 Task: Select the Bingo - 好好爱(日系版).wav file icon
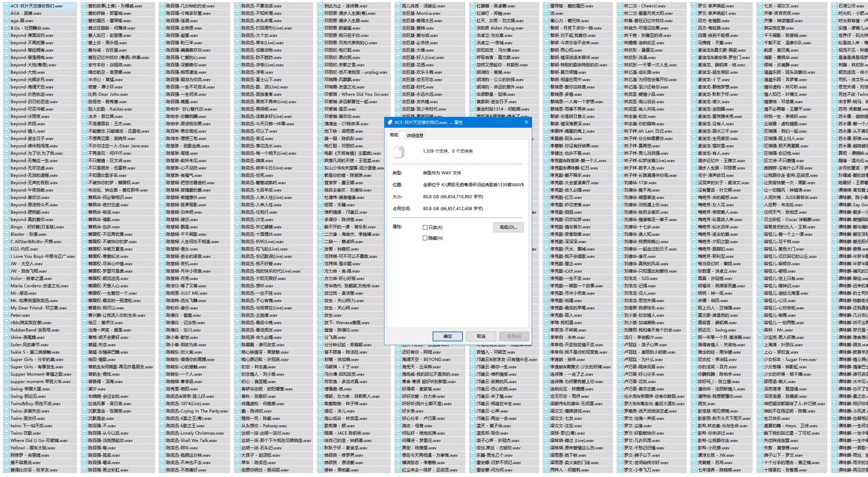(x=7, y=227)
